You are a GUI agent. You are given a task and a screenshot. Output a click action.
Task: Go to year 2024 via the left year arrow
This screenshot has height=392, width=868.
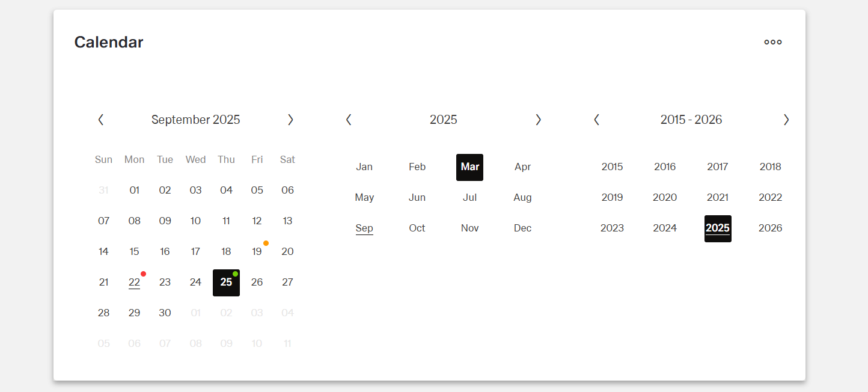coord(349,120)
